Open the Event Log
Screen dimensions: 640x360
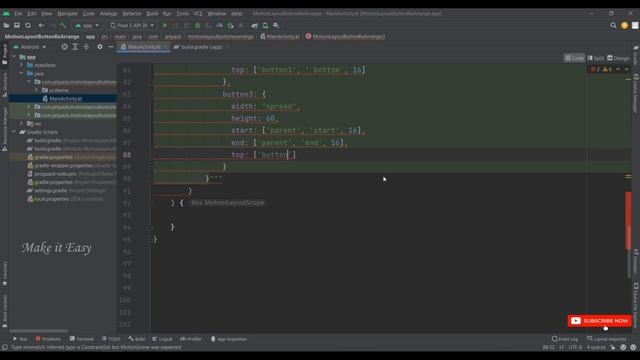point(565,339)
